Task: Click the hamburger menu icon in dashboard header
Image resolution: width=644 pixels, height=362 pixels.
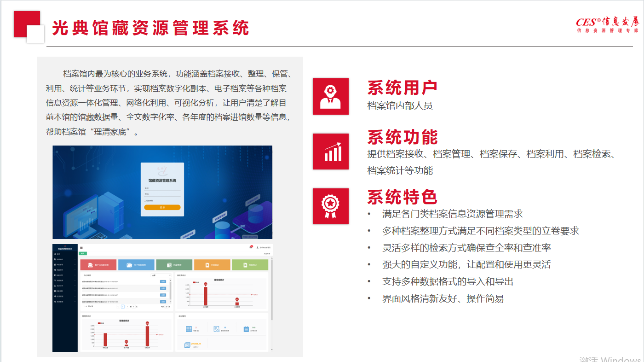Action: click(x=81, y=248)
